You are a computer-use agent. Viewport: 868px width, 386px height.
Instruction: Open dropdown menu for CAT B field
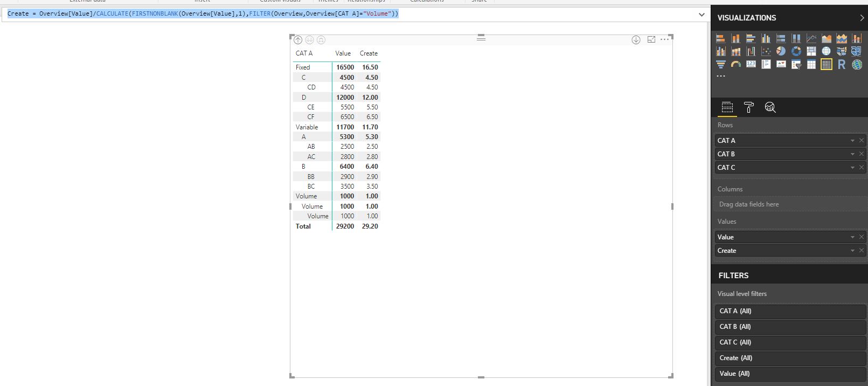[x=852, y=154]
